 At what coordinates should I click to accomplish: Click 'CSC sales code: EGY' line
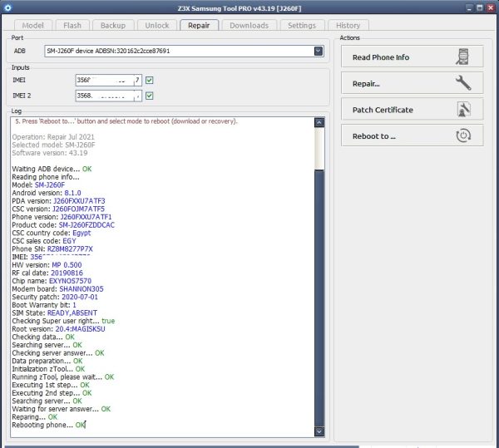pos(44,241)
